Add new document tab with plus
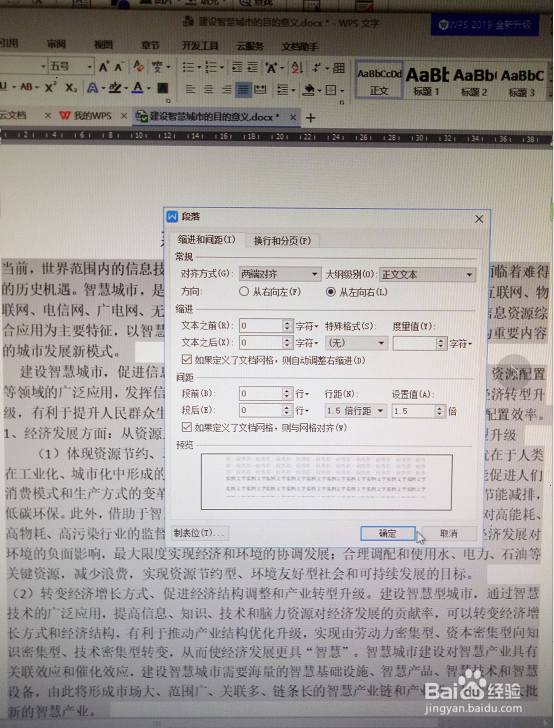This screenshot has height=728, width=554. click(311, 118)
